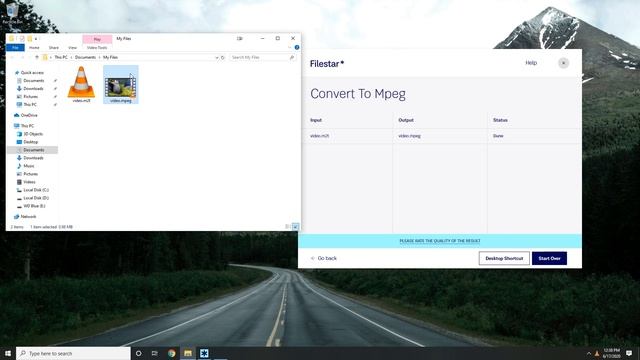
Task: Open Local Disk (D:) drive
Action: click(36, 198)
